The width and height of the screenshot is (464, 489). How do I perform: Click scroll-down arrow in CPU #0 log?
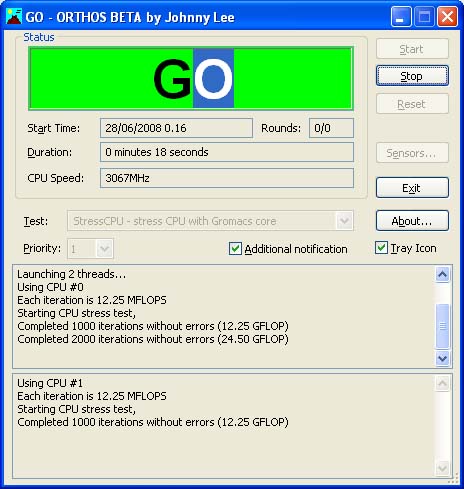(x=443, y=358)
